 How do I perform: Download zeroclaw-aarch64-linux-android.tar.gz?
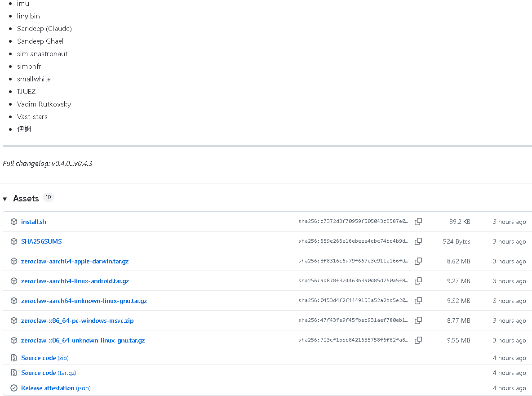[75, 281]
